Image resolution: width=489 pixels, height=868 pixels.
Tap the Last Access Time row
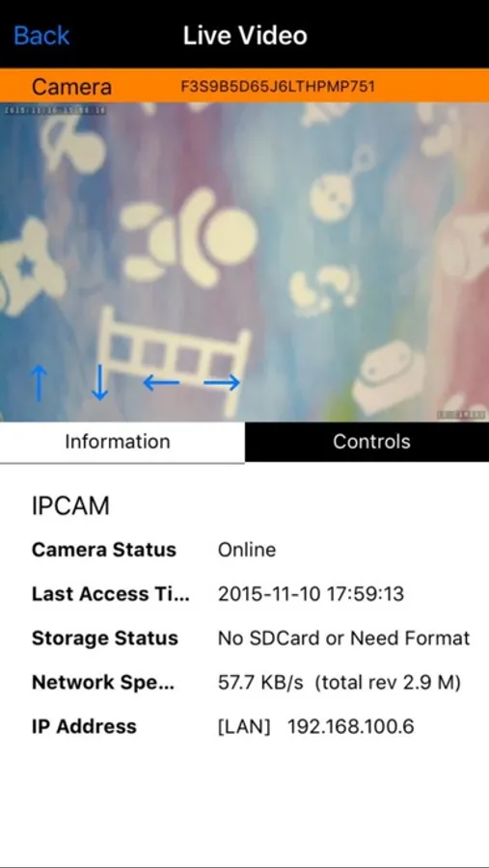(244, 594)
